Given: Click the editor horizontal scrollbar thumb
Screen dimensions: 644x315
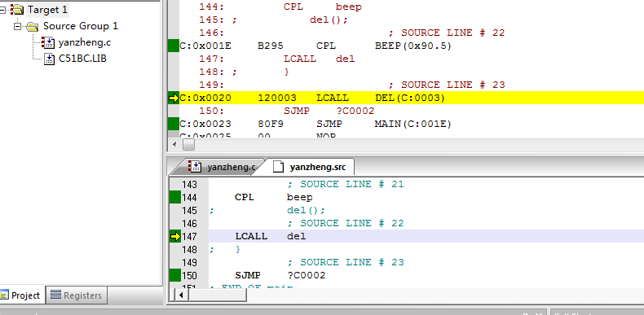Looking at the screenshot, I should click(x=218, y=295).
